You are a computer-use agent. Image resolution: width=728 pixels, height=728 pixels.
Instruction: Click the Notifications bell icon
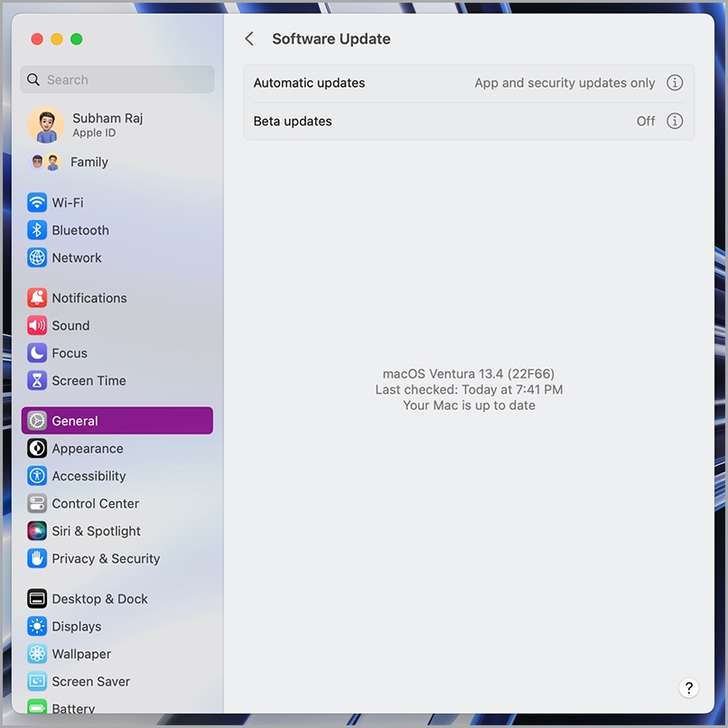pos(37,298)
